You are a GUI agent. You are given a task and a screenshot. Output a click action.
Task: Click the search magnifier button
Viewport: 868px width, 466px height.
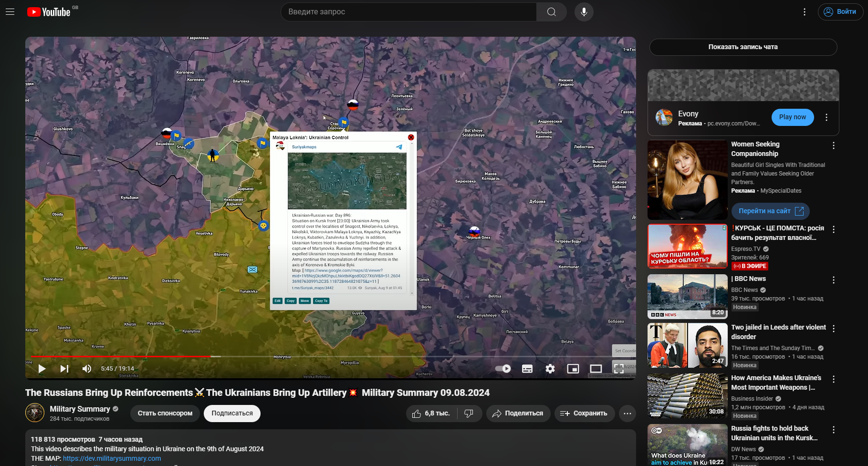pos(552,12)
